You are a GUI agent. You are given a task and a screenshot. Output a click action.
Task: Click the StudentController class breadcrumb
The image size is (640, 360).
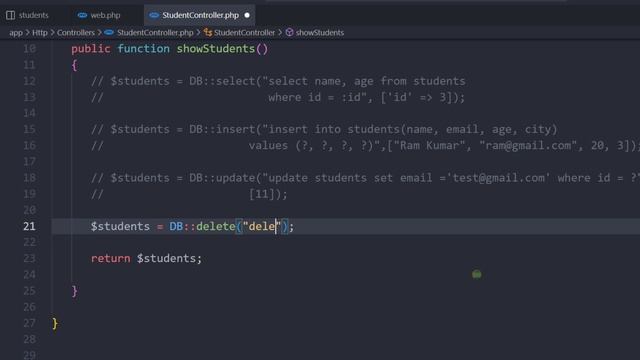[244, 33]
